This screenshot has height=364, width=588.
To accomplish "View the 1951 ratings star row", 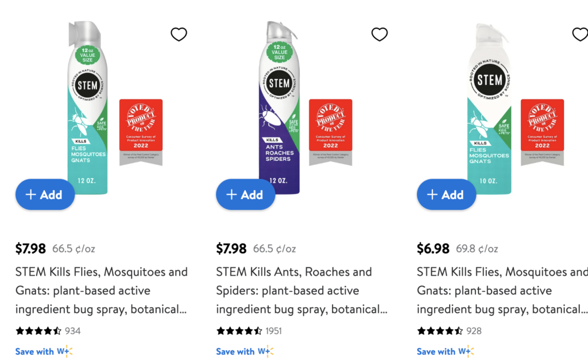I will click(239, 331).
